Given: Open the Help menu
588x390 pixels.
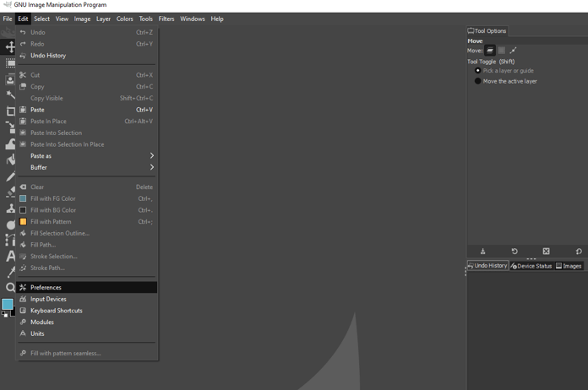Looking at the screenshot, I should click(217, 19).
